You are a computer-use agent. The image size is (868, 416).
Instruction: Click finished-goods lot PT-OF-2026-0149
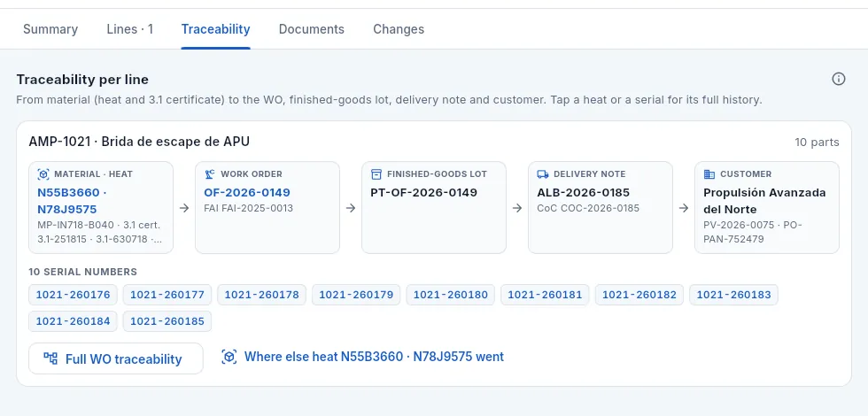pyautogui.click(x=423, y=193)
